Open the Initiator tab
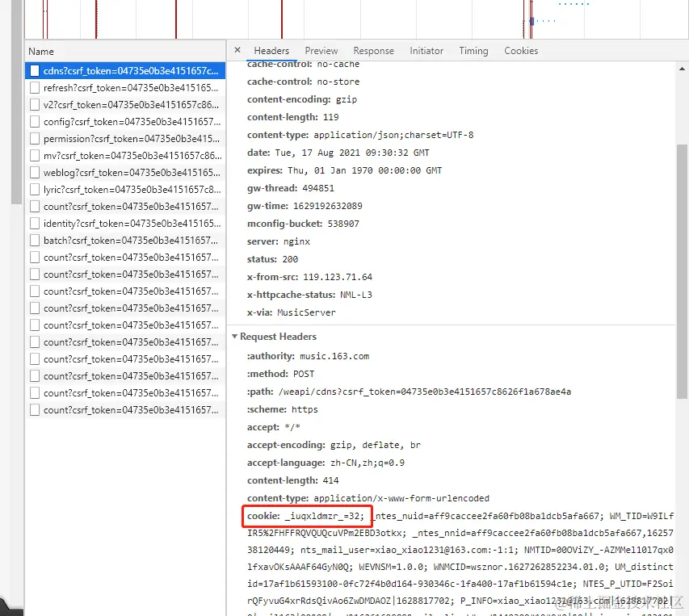This screenshot has height=616, width=689. click(x=426, y=51)
